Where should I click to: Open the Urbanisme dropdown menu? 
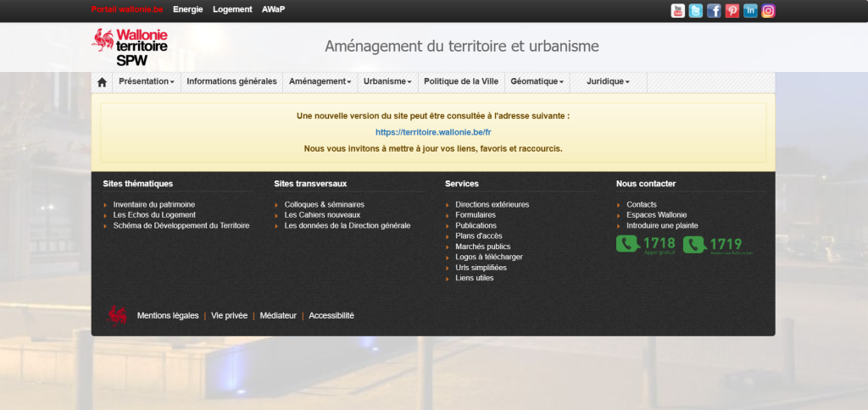coord(387,82)
